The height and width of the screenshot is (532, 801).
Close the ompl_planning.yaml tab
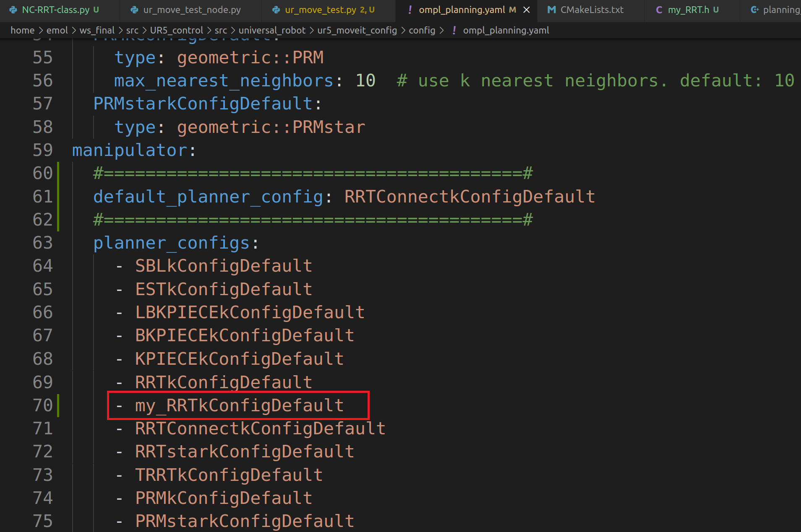point(527,9)
